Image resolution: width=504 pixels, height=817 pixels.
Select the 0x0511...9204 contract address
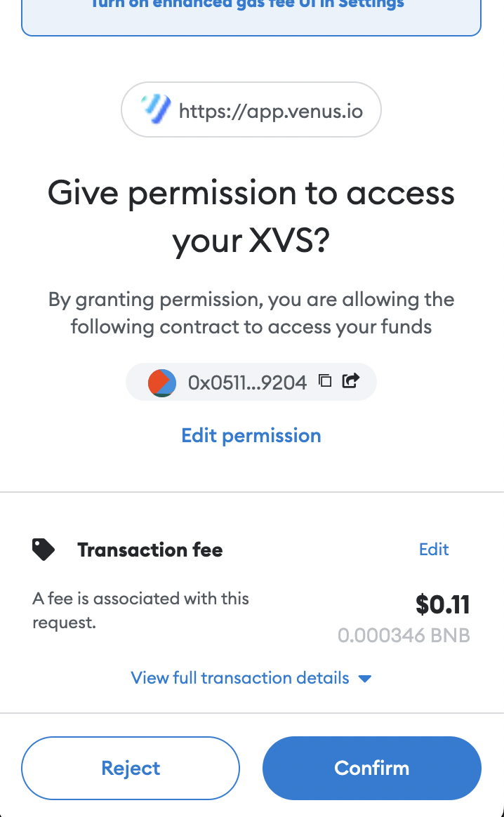click(x=247, y=383)
